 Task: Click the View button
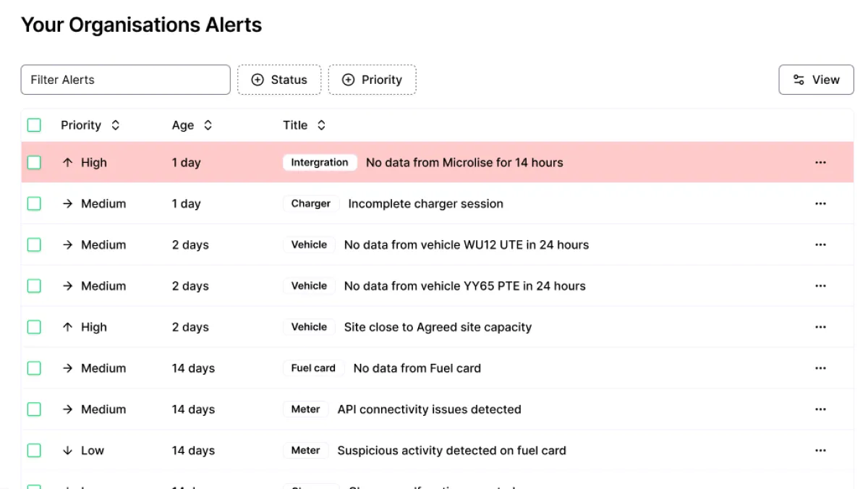tap(816, 80)
